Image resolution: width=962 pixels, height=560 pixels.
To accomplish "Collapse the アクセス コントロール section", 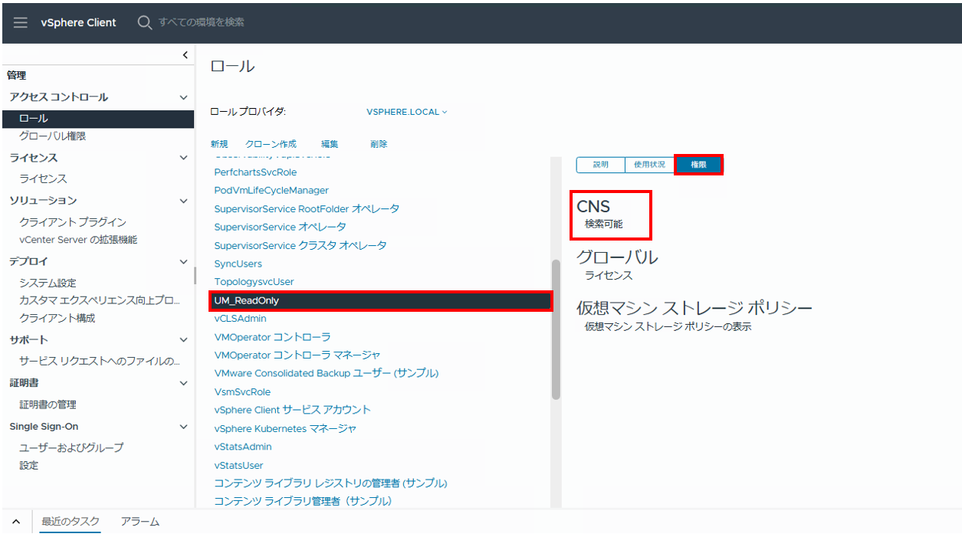I will pyautogui.click(x=183, y=97).
